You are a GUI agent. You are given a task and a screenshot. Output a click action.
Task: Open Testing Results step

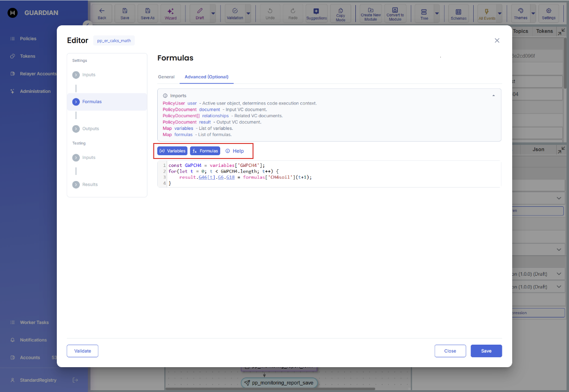pyautogui.click(x=90, y=184)
